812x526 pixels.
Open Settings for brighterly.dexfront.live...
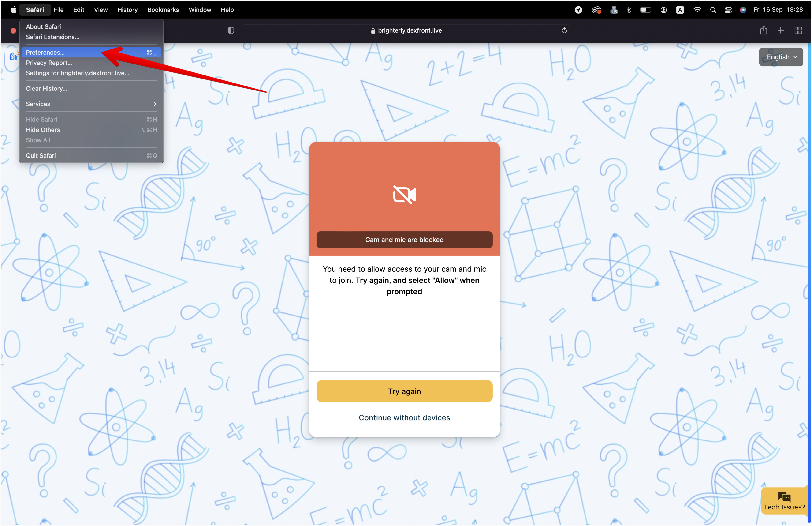tap(91, 73)
